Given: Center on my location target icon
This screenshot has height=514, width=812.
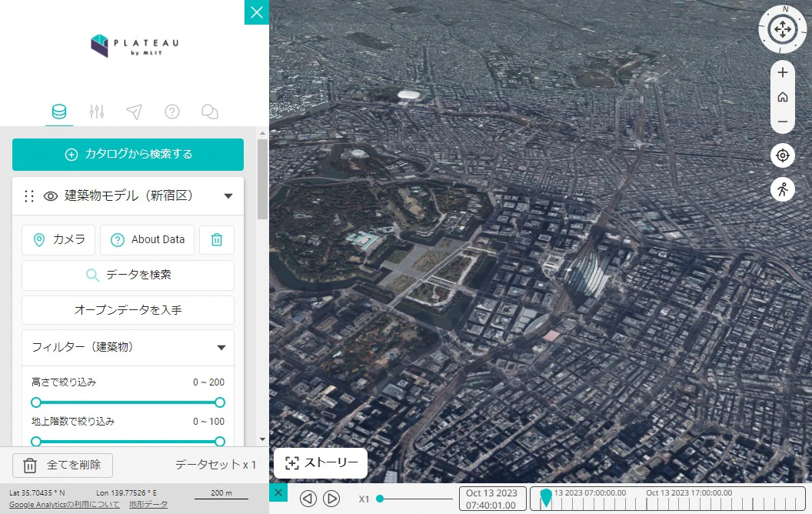Looking at the screenshot, I should coord(783,155).
